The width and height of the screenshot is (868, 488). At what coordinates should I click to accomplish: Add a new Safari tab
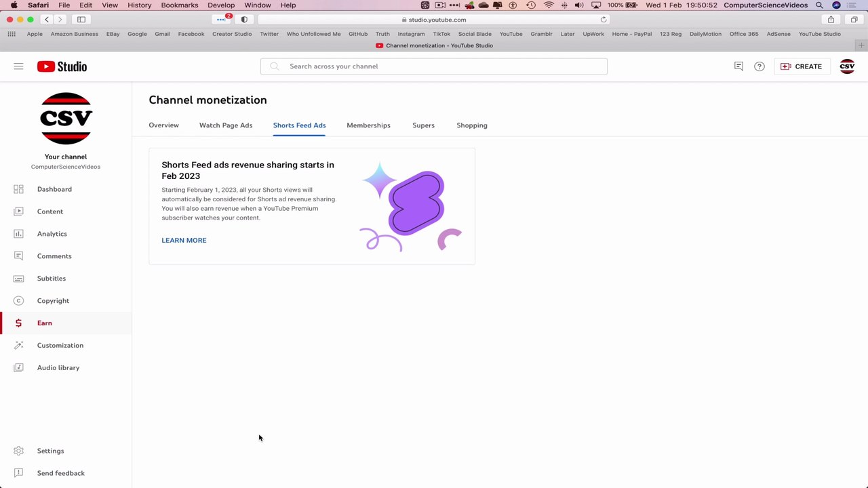tap(861, 45)
